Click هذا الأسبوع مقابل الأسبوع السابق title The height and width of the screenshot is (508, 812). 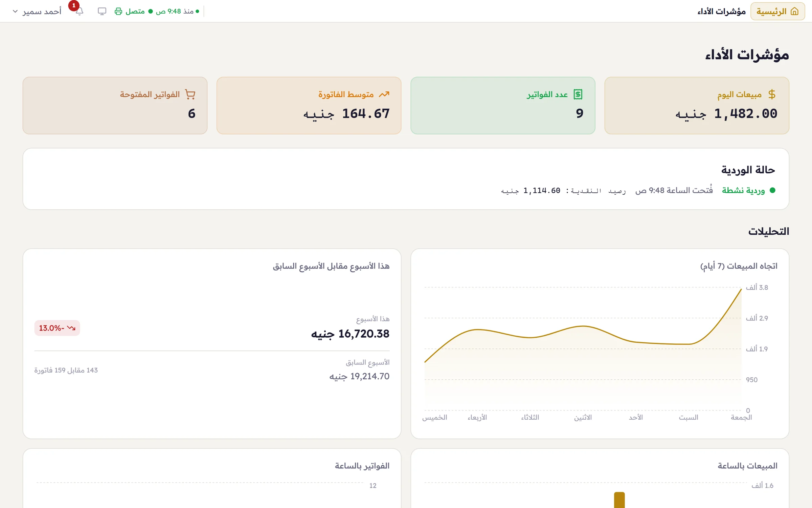point(331,266)
